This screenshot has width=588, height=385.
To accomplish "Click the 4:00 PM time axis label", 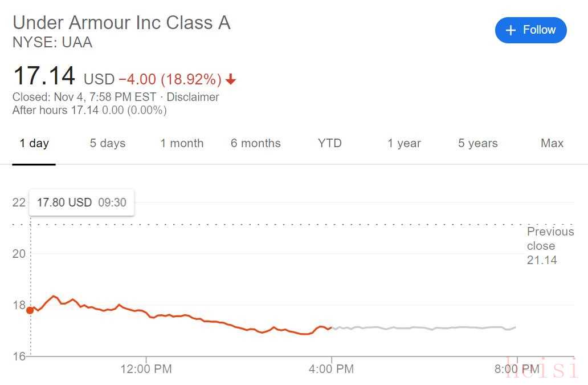I will (x=332, y=369).
